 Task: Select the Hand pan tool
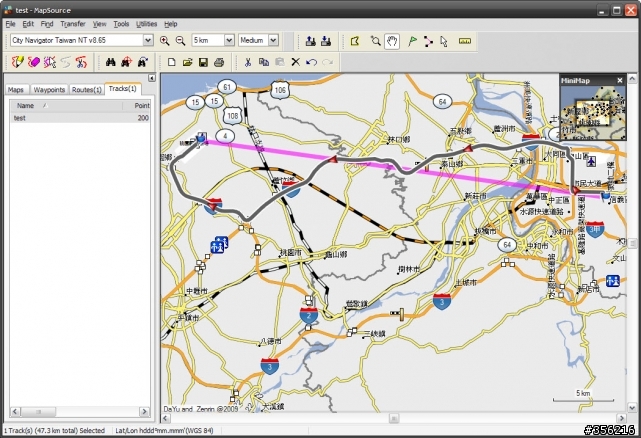[392, 41]
